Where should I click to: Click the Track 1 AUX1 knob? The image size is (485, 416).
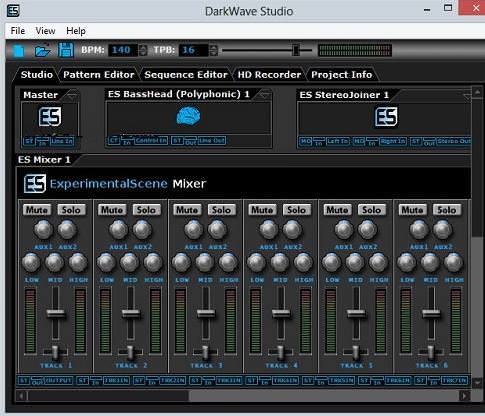pos(44,230)
